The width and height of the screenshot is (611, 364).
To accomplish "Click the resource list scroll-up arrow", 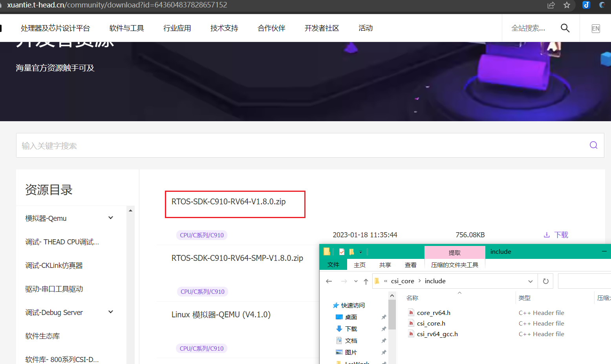I will (x=130, y=211).
